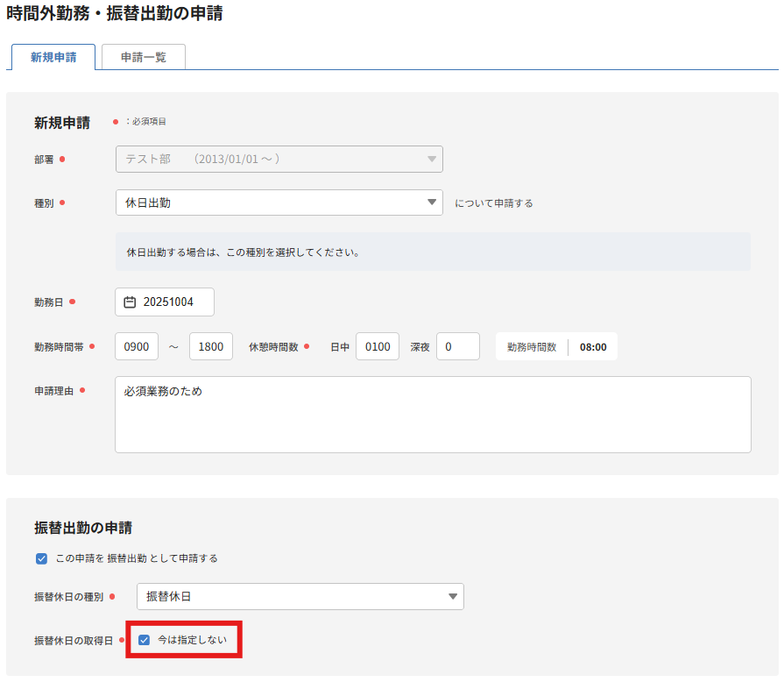Toggle the 振替出勤として申請する checkbox

point(42,558)
